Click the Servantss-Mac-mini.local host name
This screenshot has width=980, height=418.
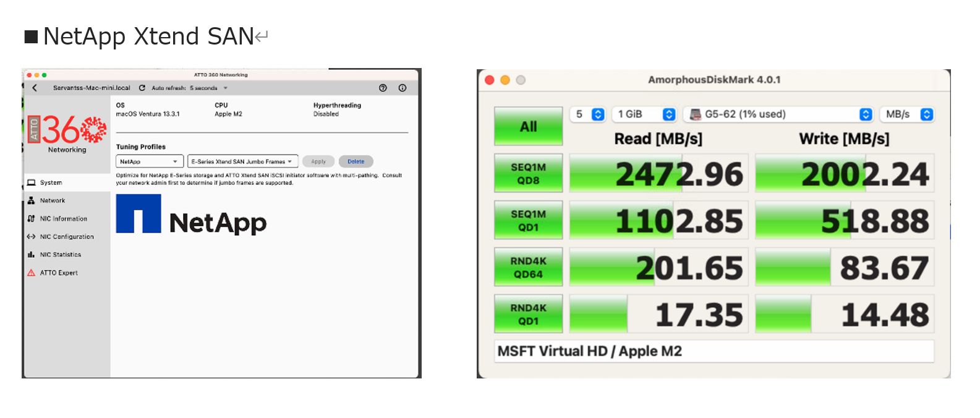tap(92, 88)
